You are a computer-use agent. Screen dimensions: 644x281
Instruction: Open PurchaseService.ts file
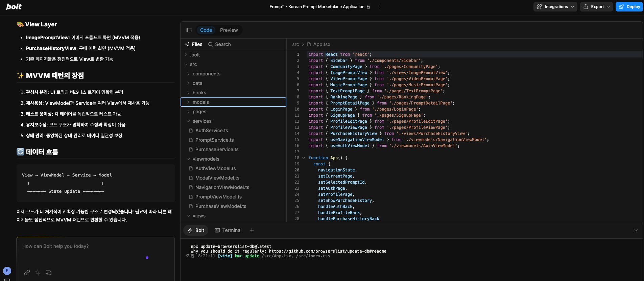pyautogui.click(x=233, y=149)
